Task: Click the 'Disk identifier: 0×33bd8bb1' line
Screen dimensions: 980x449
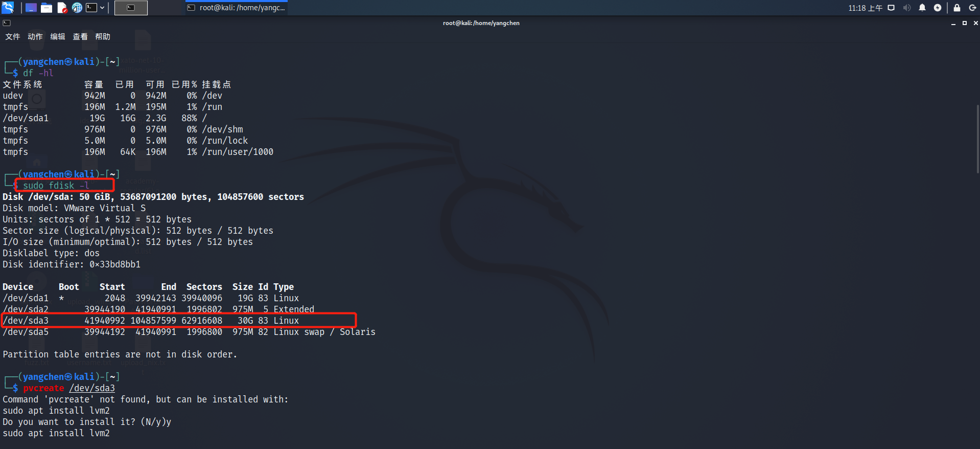Action: point(72,264)
